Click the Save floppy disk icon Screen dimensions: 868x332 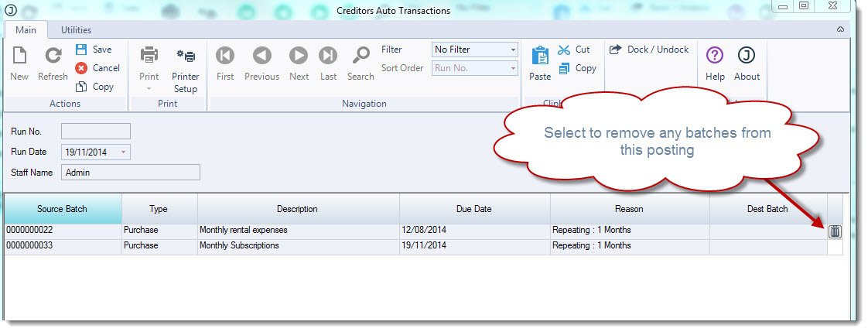tap(81, 50)
